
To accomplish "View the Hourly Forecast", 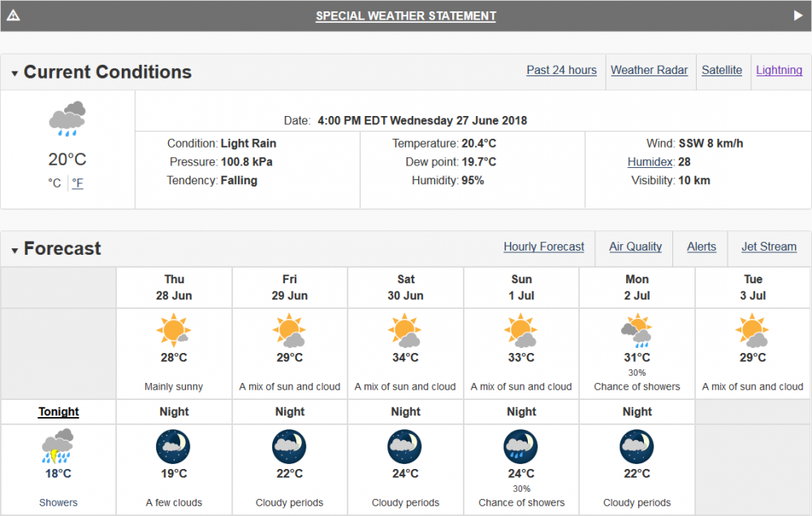I will 544,247.
